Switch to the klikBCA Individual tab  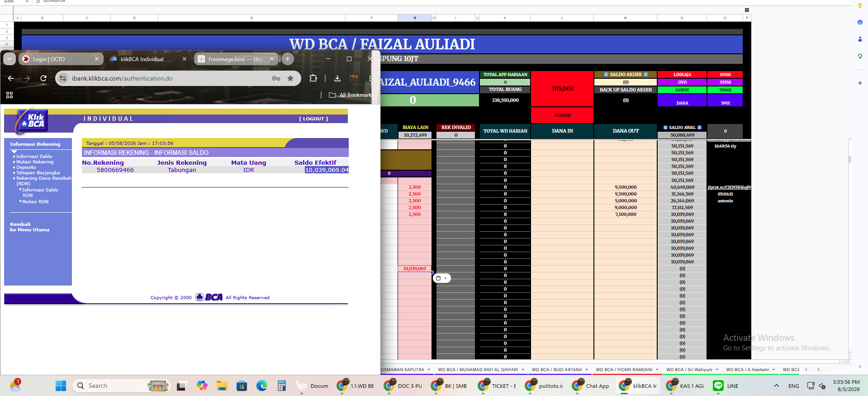[148, 59]
